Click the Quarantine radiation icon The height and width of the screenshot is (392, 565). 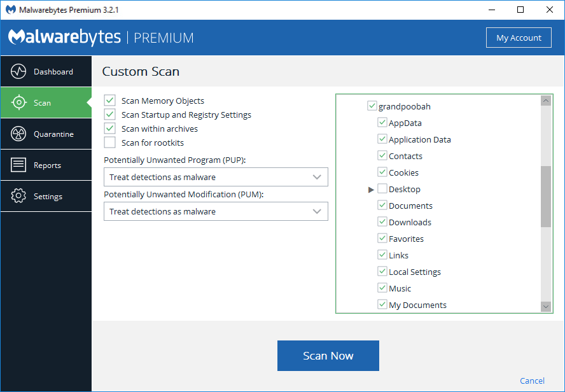click(18, 134)
